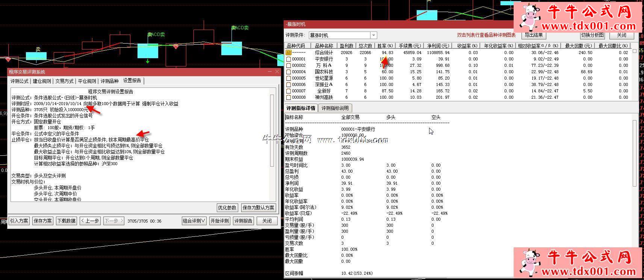
Task: Select the 平安银行 row name
Action: point(324,59)
